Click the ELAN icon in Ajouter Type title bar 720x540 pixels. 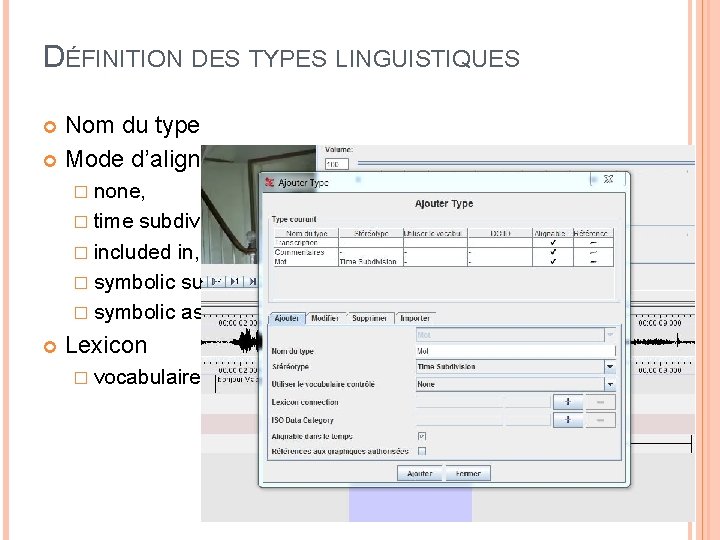(x=270, y=182)
